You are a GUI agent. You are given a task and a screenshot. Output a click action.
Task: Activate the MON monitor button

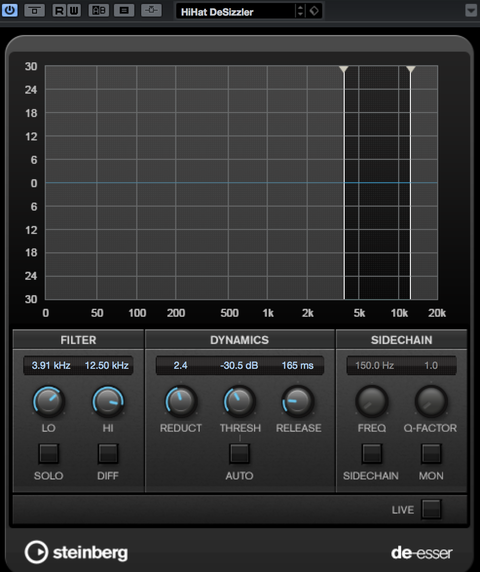click(431, 453)
